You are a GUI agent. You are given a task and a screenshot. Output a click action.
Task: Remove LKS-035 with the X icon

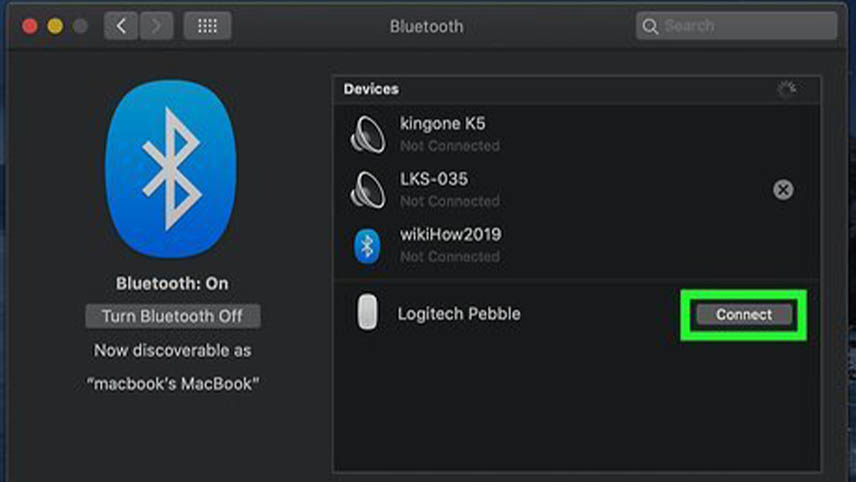[x=783, y=189]
